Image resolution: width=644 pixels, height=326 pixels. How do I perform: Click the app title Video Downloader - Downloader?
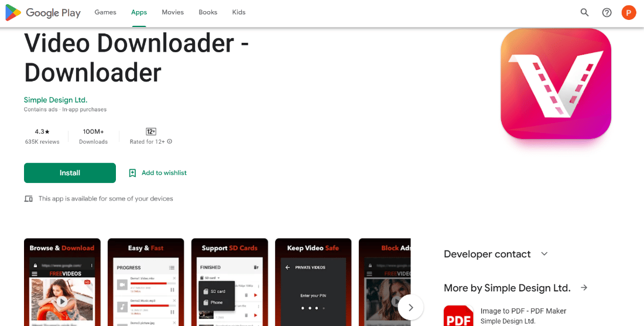point(136,58)
